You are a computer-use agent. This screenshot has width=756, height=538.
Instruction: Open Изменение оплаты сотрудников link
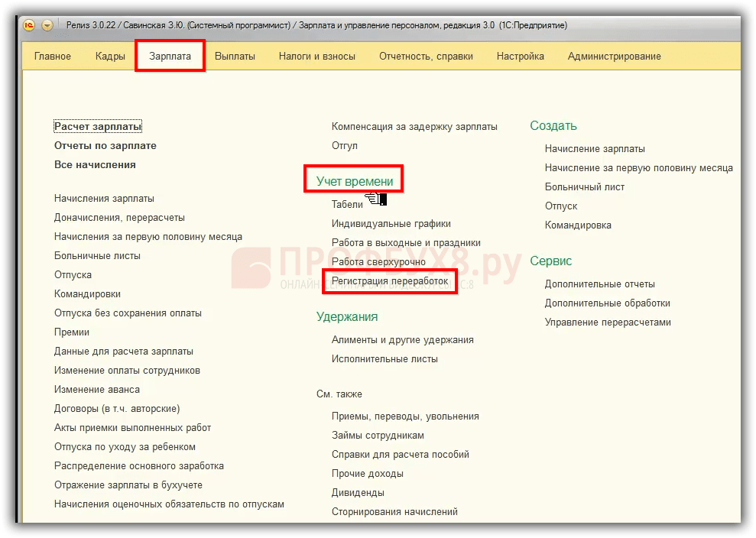click(x=128, y=371)
